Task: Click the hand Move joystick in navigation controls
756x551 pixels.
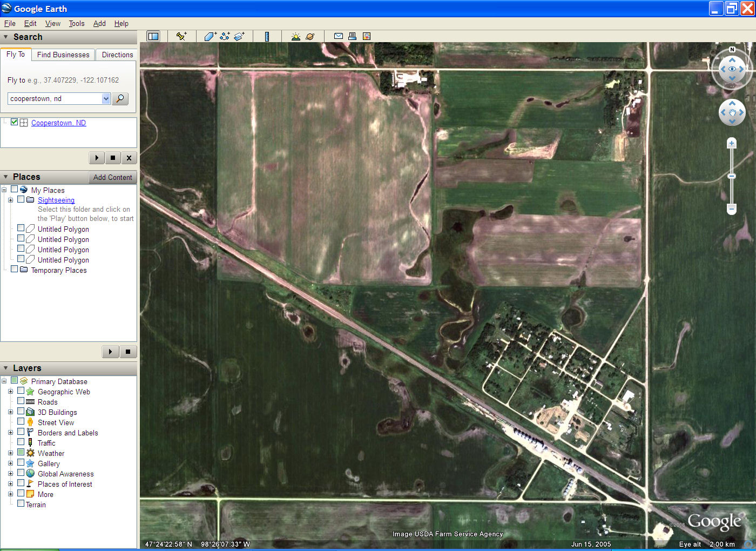Action: [732, 112]
